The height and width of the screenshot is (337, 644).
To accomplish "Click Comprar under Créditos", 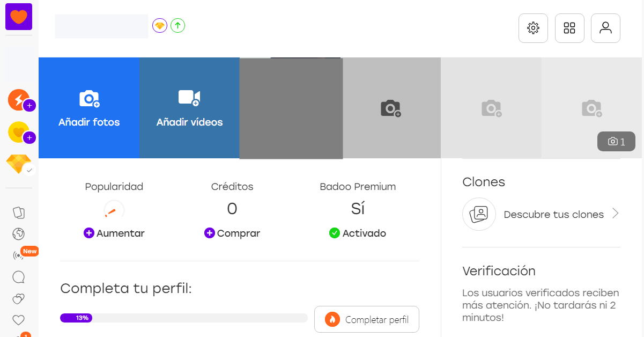I will click(x=232, y=233).
